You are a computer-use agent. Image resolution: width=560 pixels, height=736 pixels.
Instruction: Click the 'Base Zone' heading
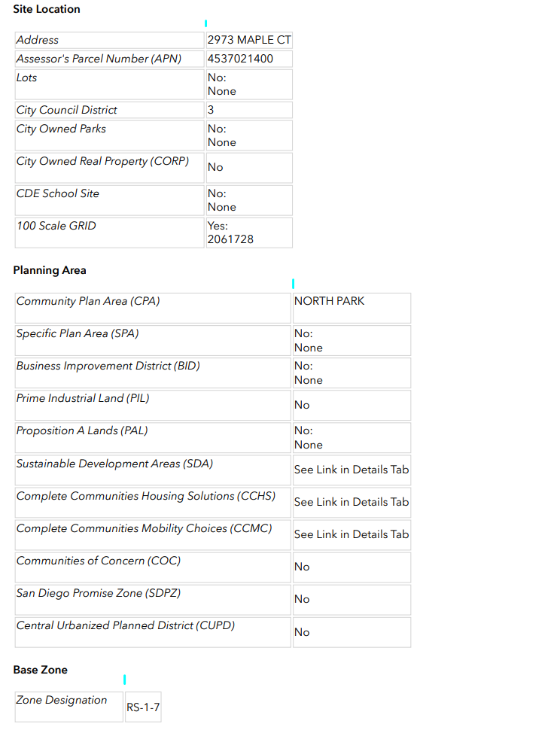coord(41,670)
